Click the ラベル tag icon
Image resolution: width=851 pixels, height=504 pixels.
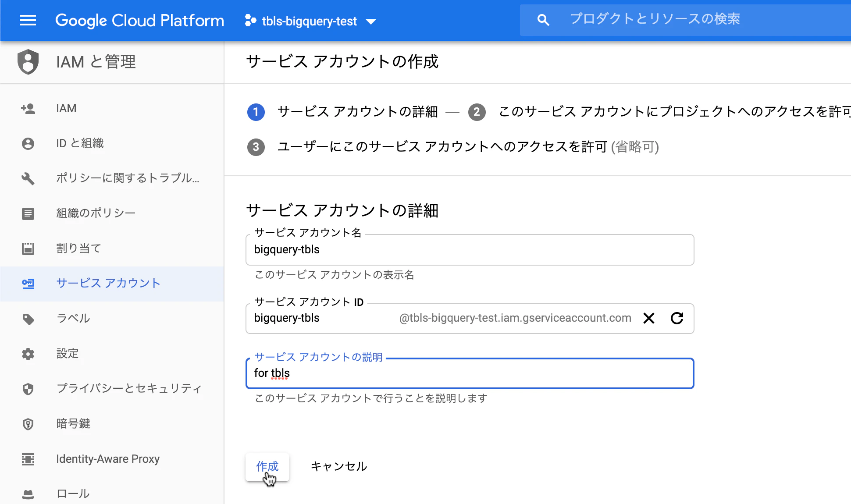pyautogui.click(x=28, y=319)
